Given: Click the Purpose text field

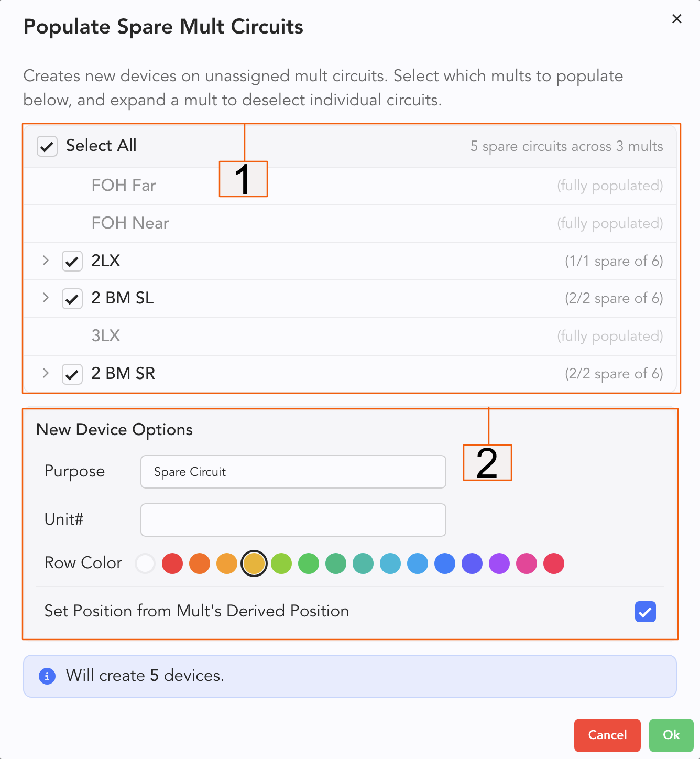Looking at the screenshot, I should point(293,472).
